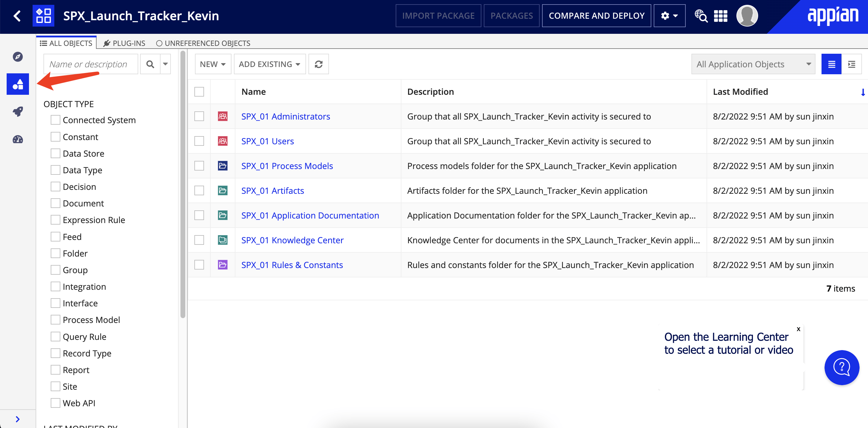Click the SPX_01 Application Documentation folder icon
868x428 pixels.
pyautogui.click(x=223, y=215)
